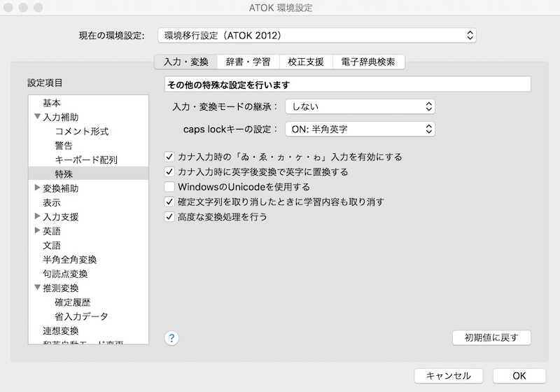560x392 pixels.
Task: Select コメント形式 in the settings list
Action: tap(82, 132)
